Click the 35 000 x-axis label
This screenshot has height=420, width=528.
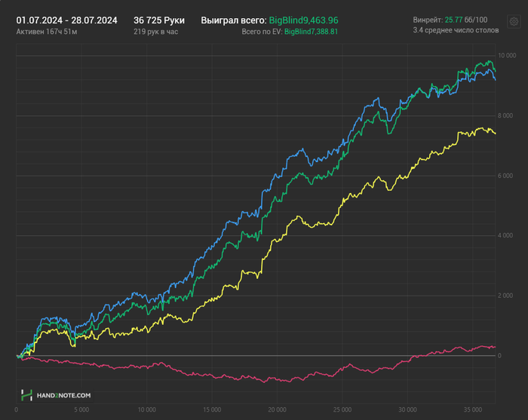pyautogui.click(x=473, y=409)
